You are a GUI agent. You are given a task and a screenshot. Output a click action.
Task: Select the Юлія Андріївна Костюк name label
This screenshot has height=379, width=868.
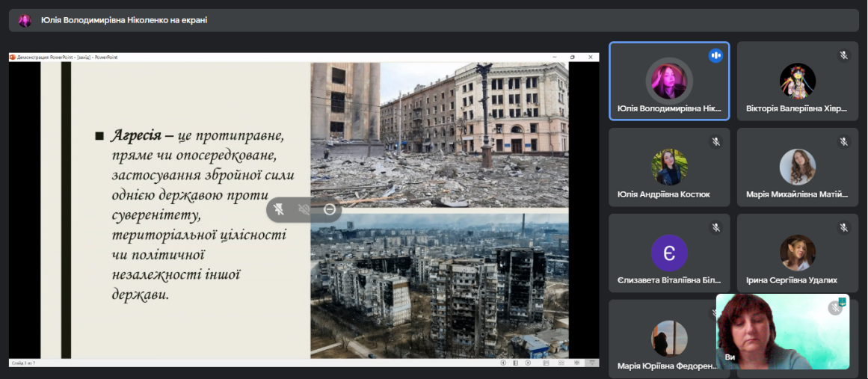(663, 195)
